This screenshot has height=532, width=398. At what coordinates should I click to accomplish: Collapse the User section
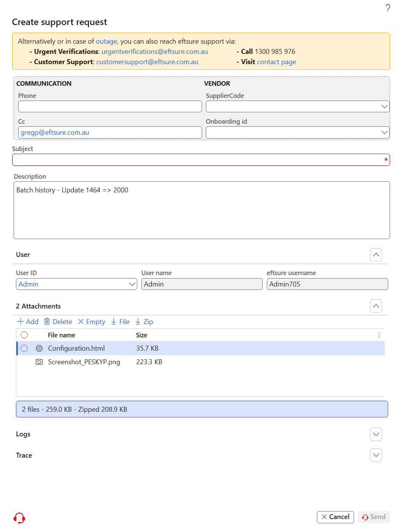coord(376,255)
